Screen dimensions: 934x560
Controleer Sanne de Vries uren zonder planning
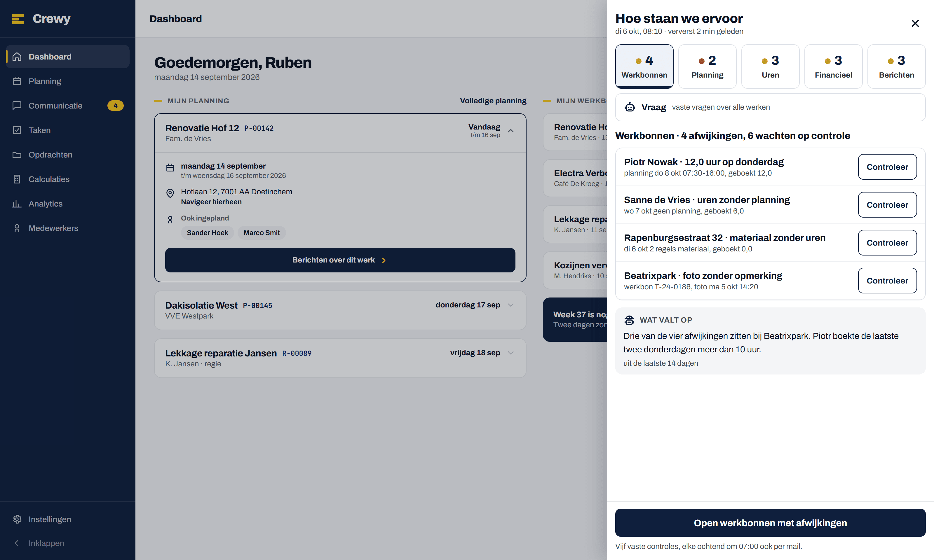coord(888,205)
